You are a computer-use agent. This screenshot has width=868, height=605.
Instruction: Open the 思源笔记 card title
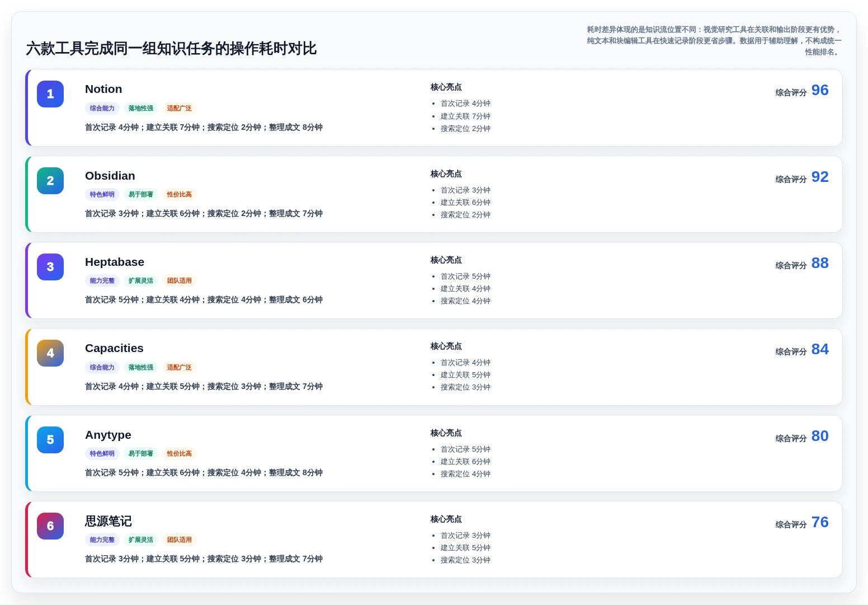(x=108, y=521)
